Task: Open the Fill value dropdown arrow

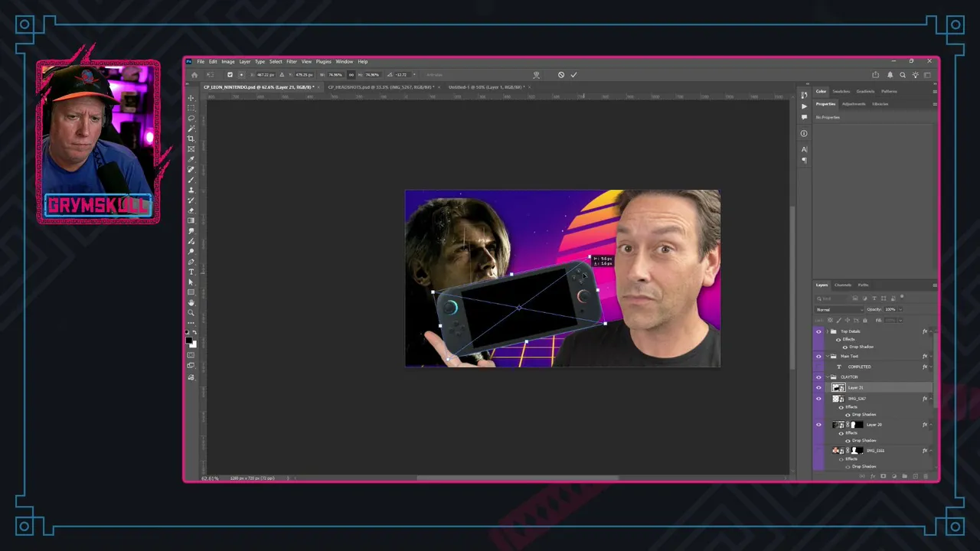Action: (900, 321)
